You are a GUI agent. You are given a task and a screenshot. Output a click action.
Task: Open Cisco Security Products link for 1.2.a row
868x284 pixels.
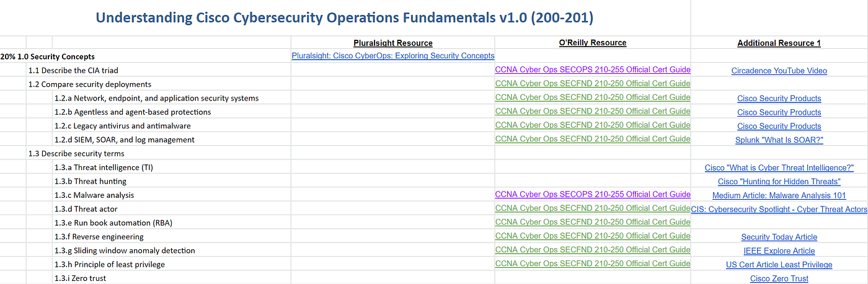779,99
